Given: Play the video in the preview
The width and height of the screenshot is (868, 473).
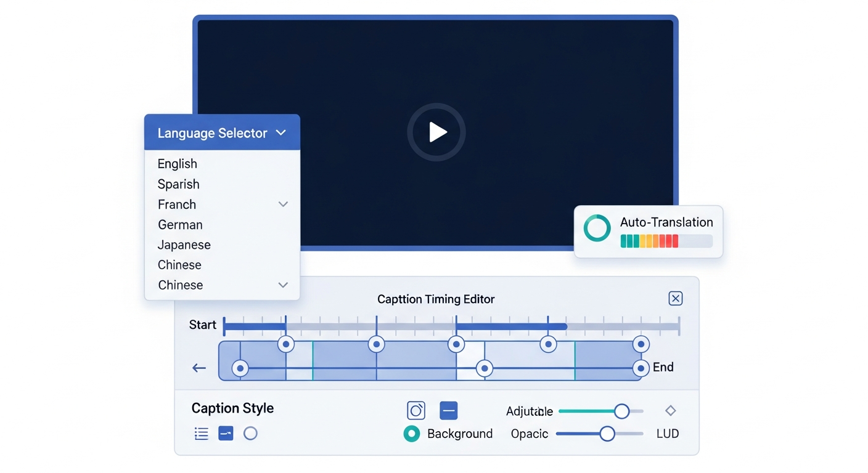Looking at the screenshot, I should (x=436, y=132).
